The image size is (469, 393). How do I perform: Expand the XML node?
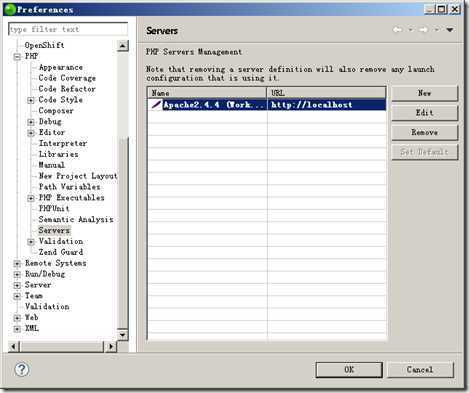pyautogui.click(x=17, y=329)
